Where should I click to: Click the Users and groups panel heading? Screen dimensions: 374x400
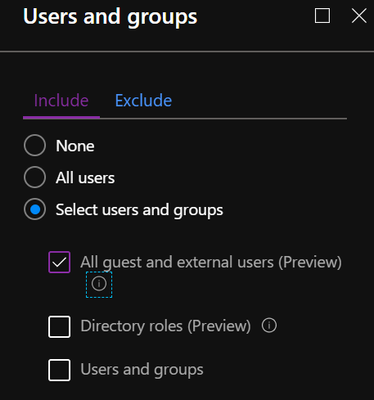click(x=110, y=17)
